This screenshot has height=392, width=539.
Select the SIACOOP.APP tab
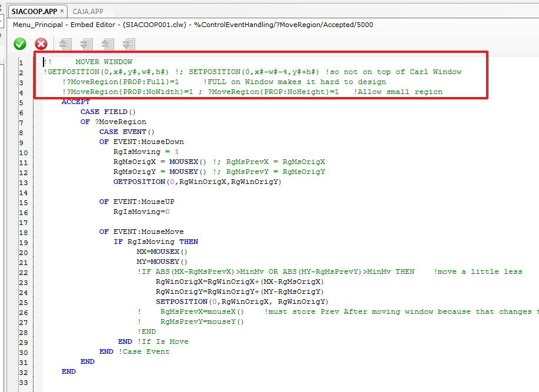click(x=35, y=11)
